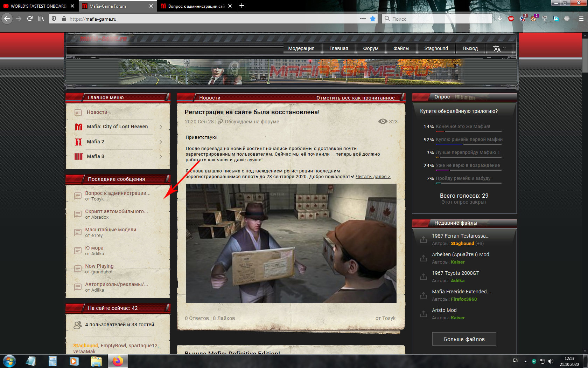
Task: Click the taskbar volume speaker icon
Action: point(551,361)
